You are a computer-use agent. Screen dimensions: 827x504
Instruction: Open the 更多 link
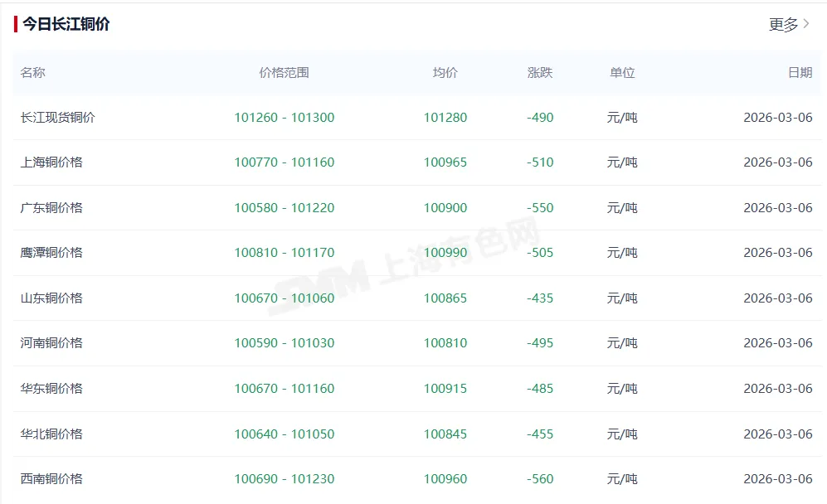tap(783, 24)
